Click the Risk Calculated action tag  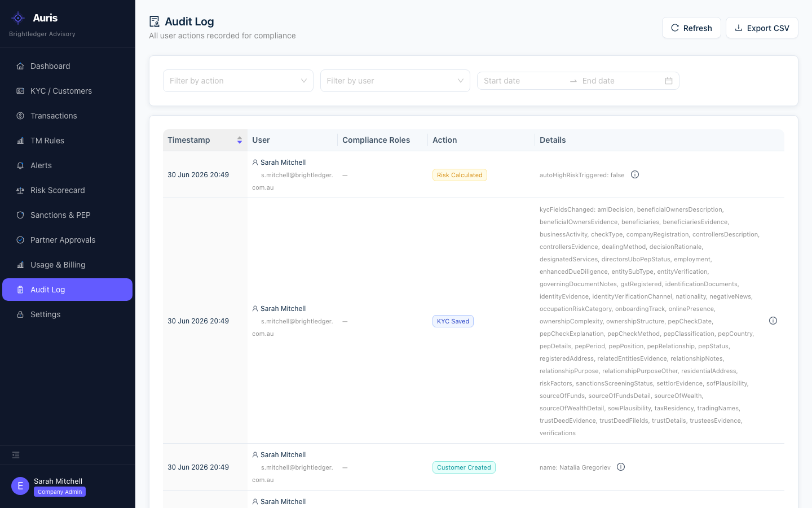pyautogui.click(x=460, y=175)
